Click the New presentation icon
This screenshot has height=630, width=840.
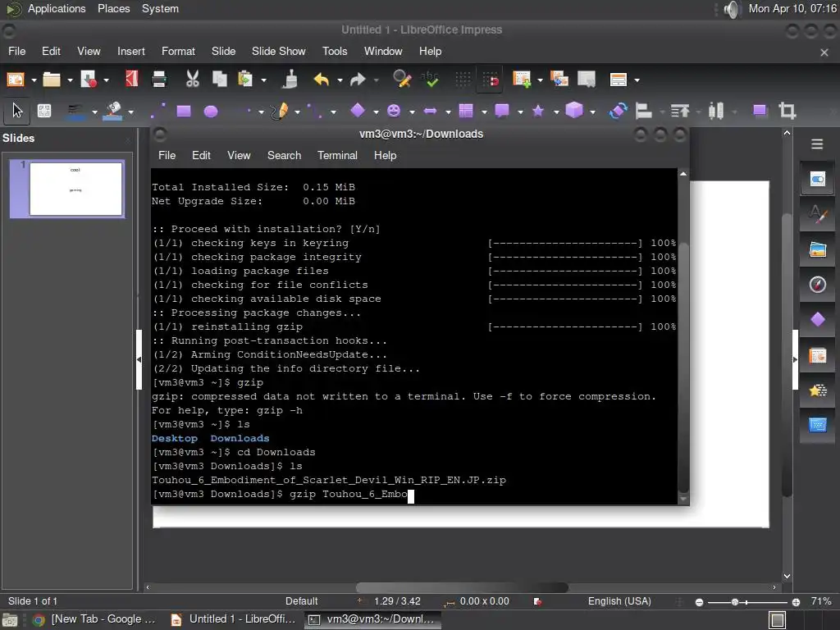pos(16,80)
